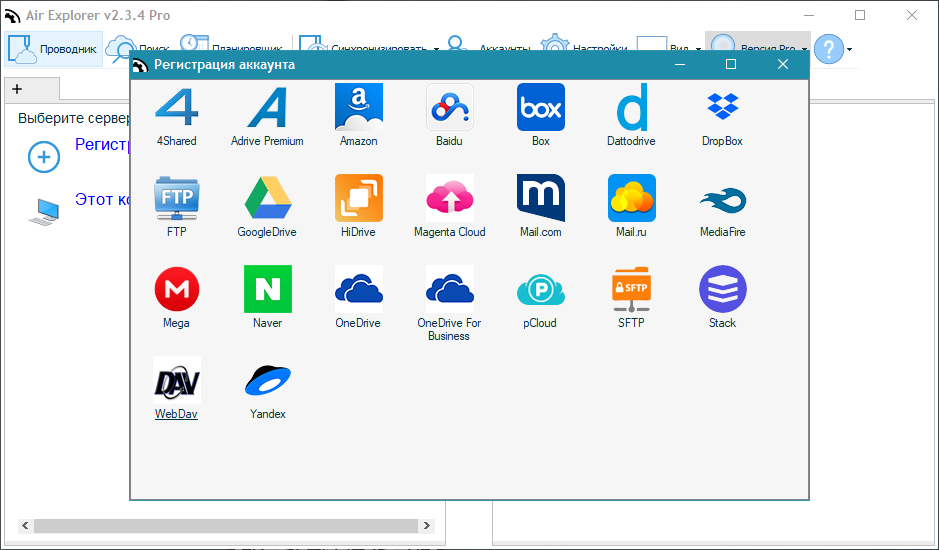The image size is (939, 550).
Task: Pick the Magenta Cloud icon
Action: [x=450, y=198]
